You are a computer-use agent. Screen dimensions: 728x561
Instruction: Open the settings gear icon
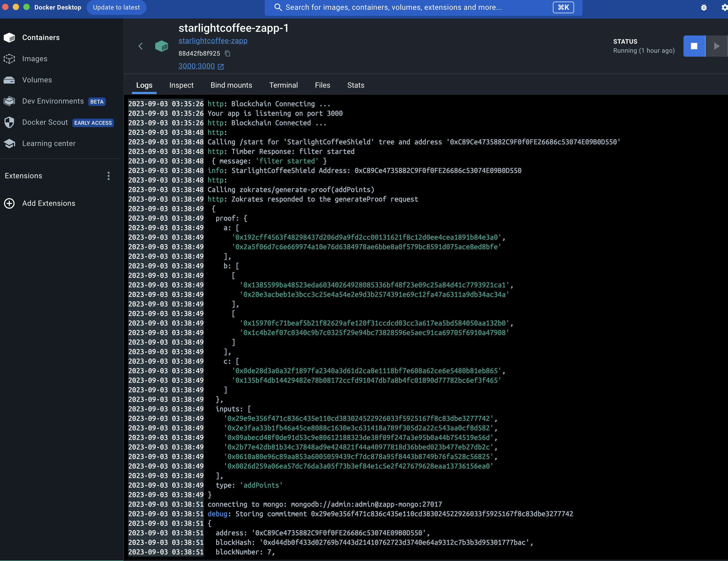tap(724, 7)
